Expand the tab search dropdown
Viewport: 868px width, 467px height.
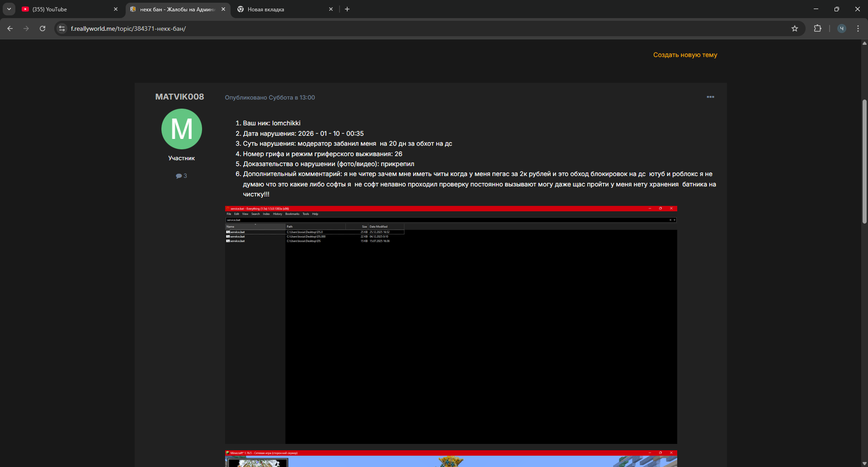tap(9, 9)
